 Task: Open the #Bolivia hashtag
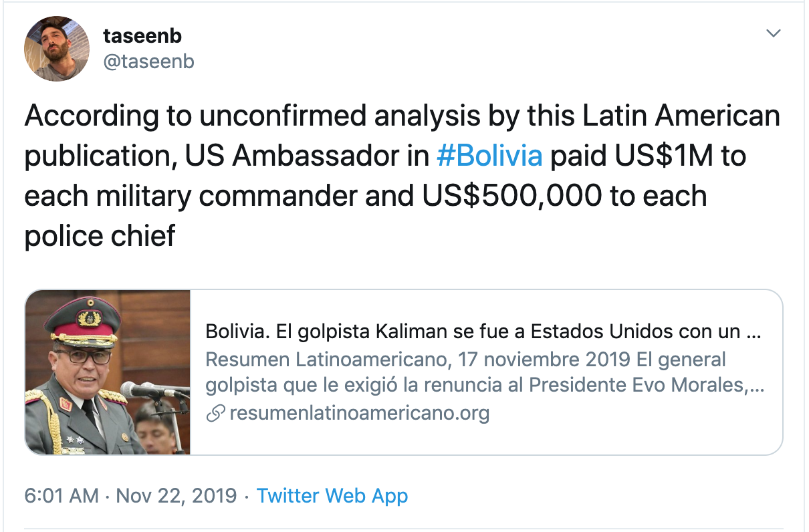point(489,156)
